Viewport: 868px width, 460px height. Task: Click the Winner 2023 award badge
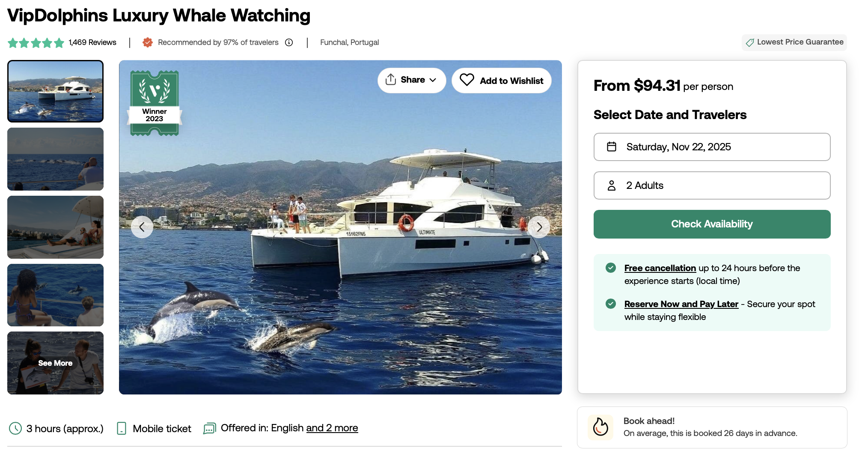(155, 103)
